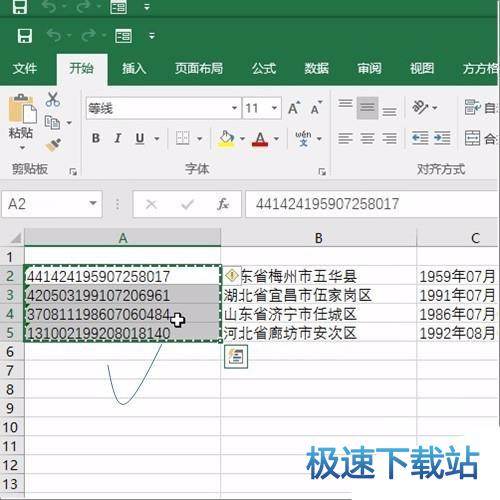Select the Format Painter brush
Screen dimensions: 500x500
pyautogui.click(x=53, y=145)
